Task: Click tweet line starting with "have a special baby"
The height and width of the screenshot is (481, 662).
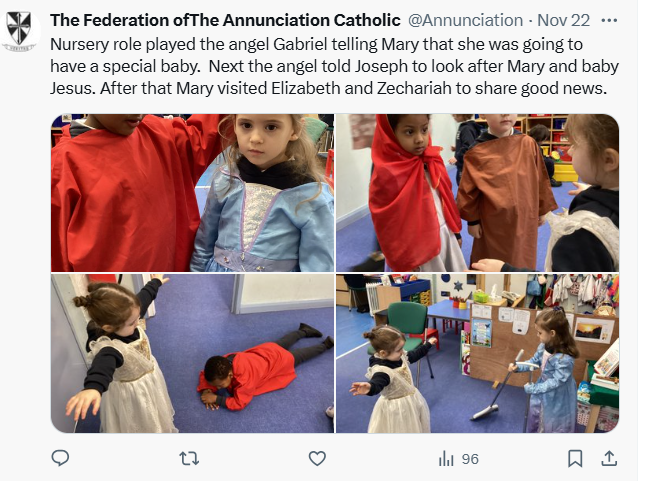Action: (x=323, y=67)
